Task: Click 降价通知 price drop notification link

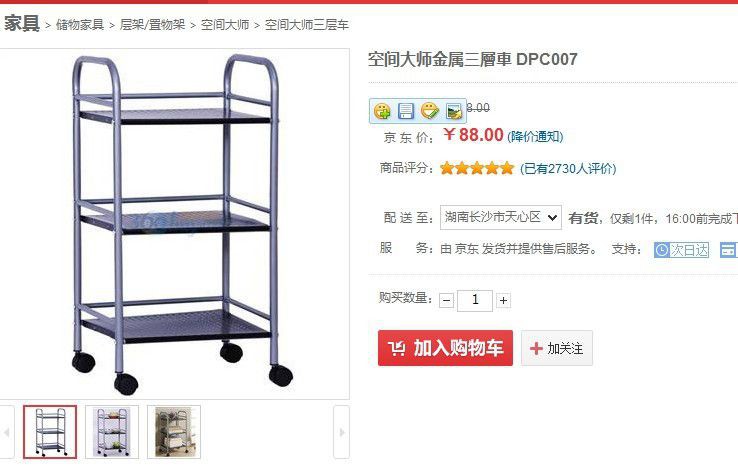Action: (x=535, y=137)
